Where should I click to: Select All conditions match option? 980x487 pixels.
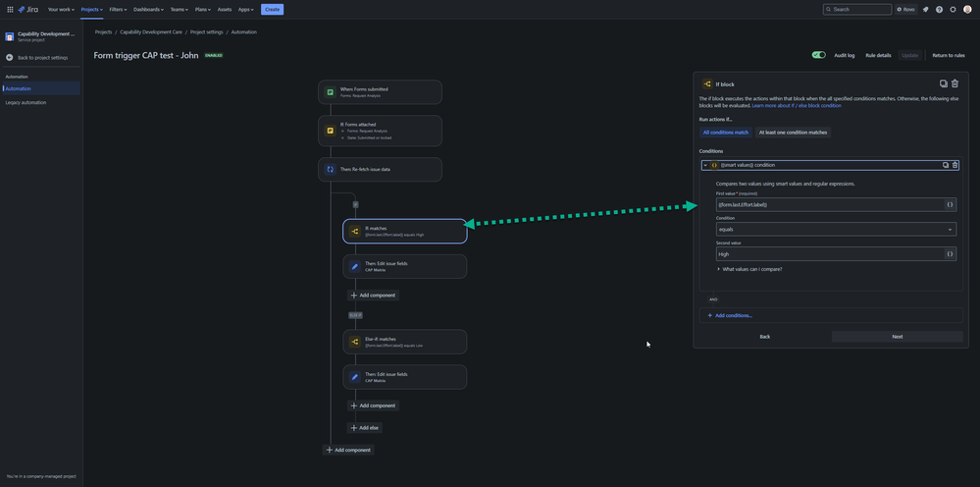click(x=726, y=133)
